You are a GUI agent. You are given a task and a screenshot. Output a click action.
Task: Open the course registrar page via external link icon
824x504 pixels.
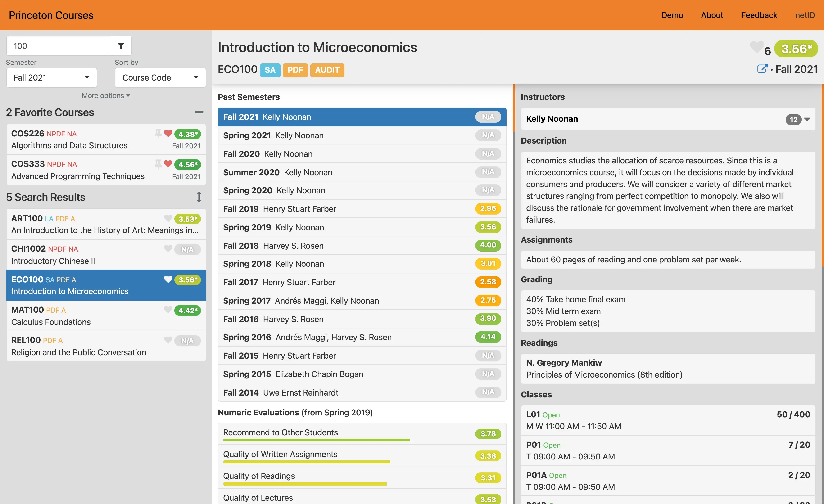point(762,68)
